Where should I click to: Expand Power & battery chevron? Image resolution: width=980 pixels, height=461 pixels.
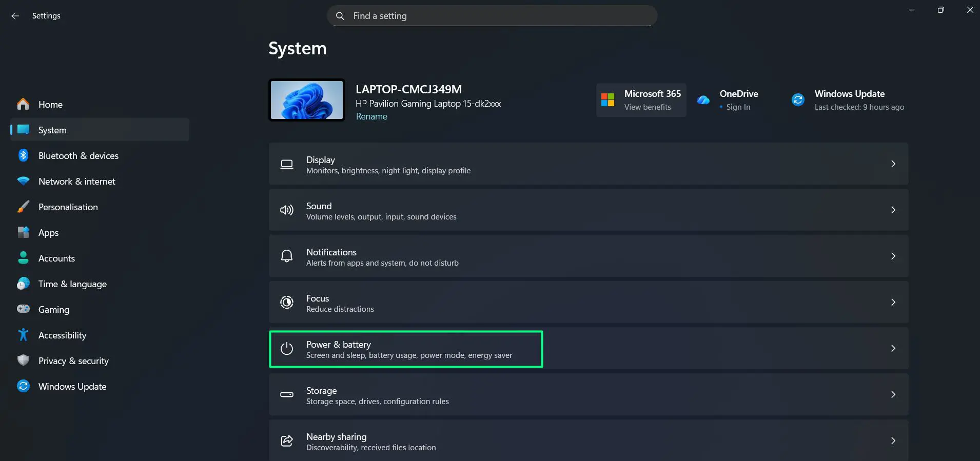pyautogui.click(x=893, y=349)
